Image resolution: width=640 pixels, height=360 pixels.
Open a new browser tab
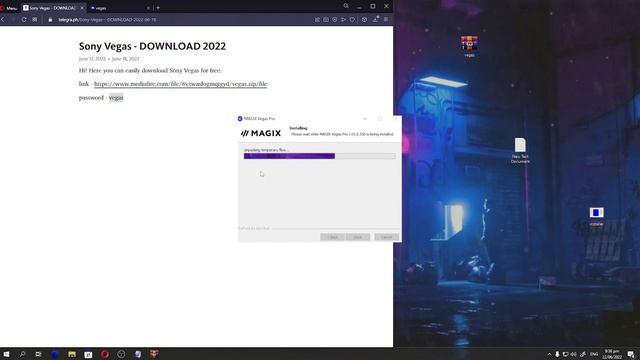point(158,7)
